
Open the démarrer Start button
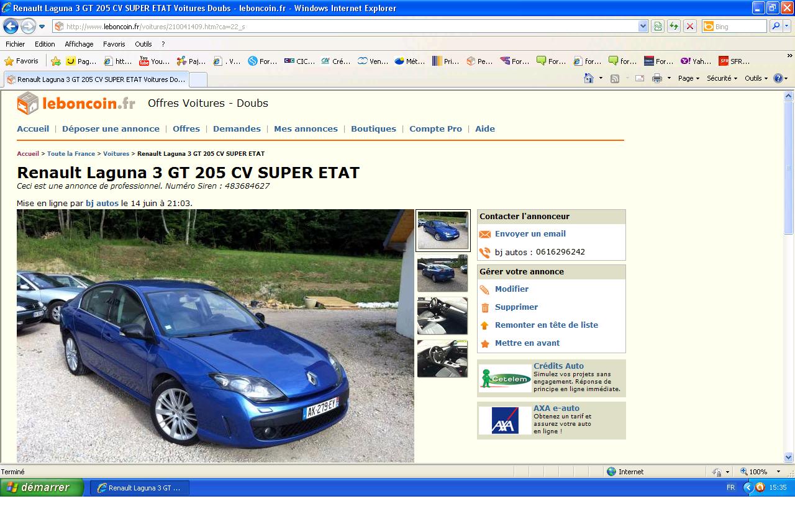tap(42, 487)
